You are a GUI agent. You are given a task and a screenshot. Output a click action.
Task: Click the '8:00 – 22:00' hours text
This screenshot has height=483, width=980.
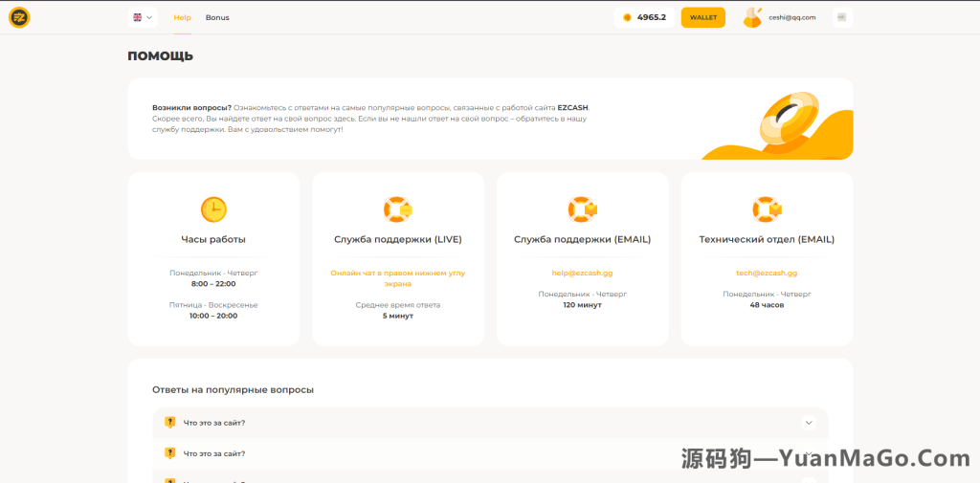point(213,284)
